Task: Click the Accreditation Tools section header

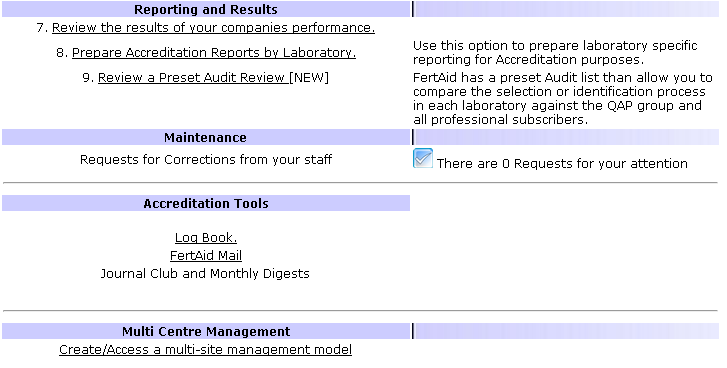Action: point(206,203)
